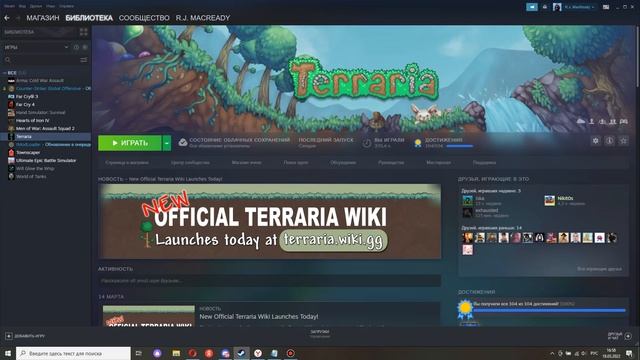Screen dimensions: 640x360
Task: Select Townscaper in library list
Action: [x=28, y=152]
